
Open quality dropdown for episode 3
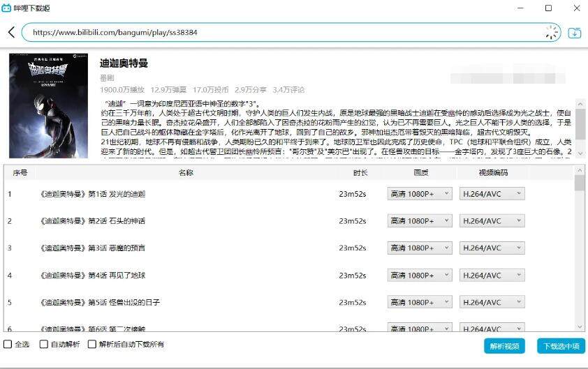click(420, 248)
